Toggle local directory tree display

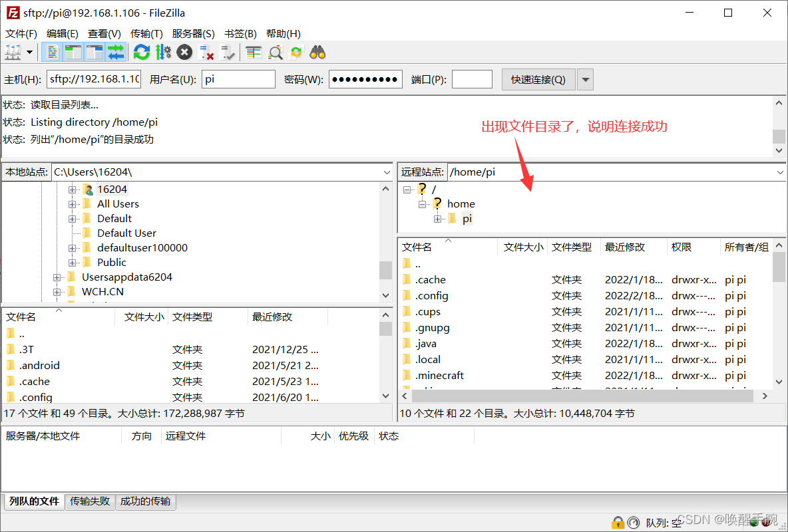tap(73, 53)
